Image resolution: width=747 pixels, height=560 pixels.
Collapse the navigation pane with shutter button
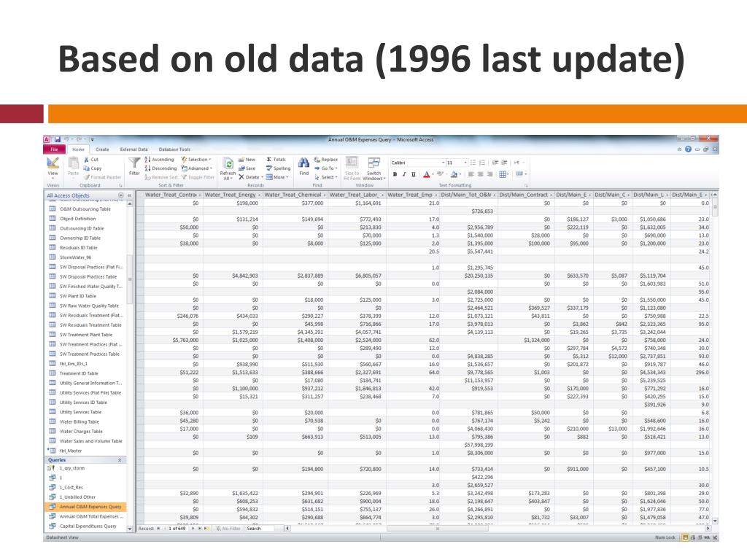point(129,195)
